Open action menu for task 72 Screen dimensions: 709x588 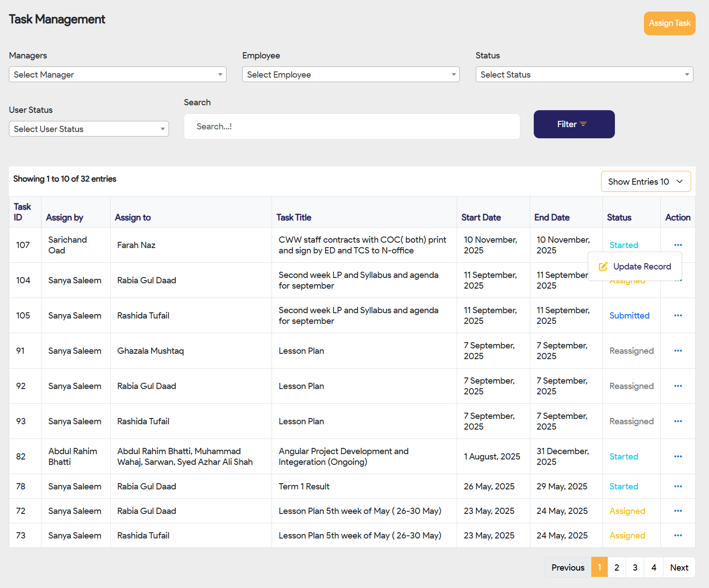pyautogui.click(x=678, y=511)
